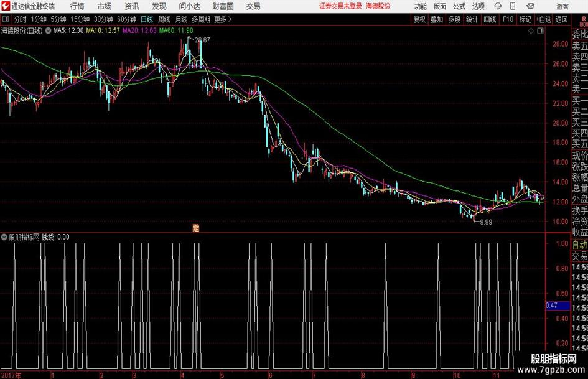Click the MA60: 11.98 indicator value

[x=176, y=30]
